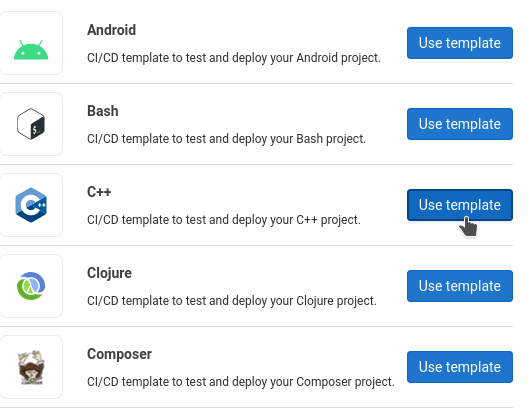529x416 pixels.
Task: Select the Clojure template title
Action: tap(109, 273)
